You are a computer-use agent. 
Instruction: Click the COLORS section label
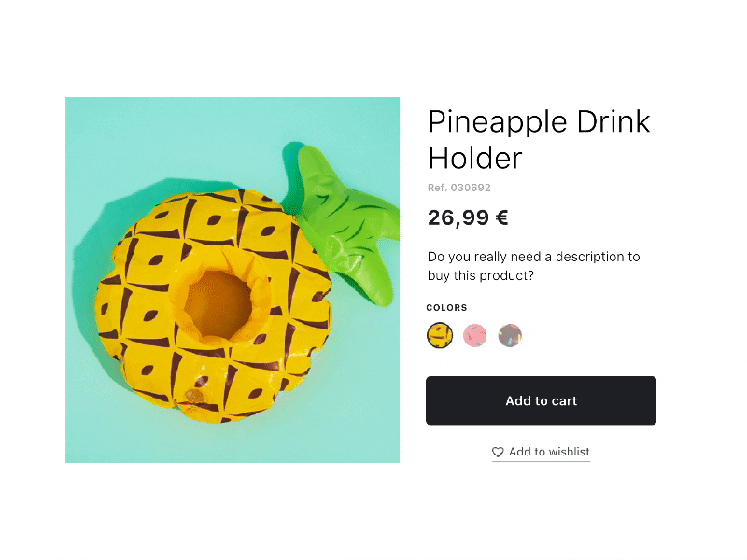[x=446, y=307]
